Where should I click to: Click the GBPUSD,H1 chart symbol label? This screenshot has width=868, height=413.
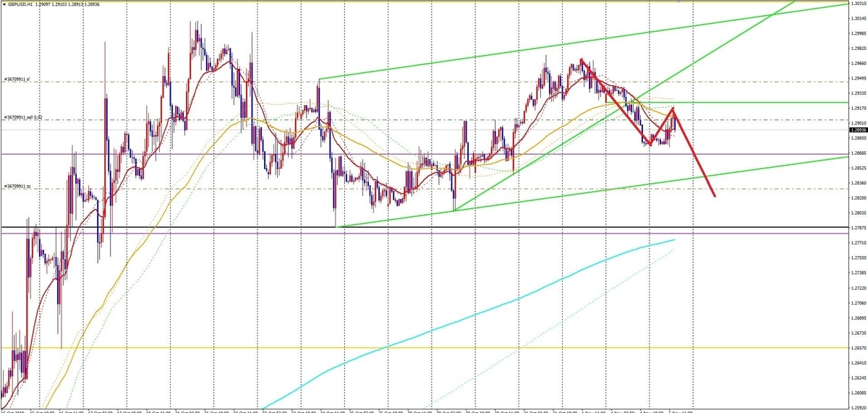20,4
